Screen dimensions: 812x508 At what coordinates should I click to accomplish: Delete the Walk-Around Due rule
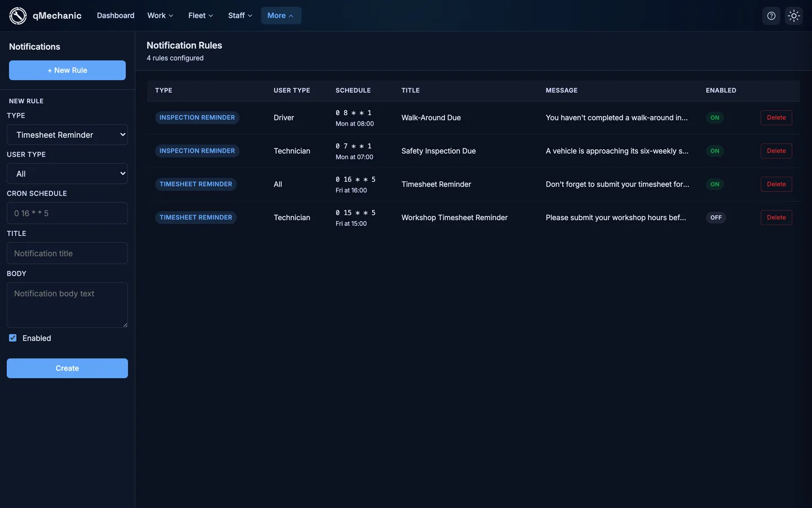click(776, 118)
